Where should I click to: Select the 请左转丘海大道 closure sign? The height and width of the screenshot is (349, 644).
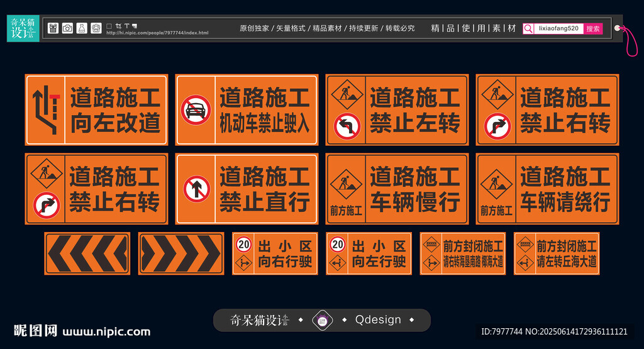(557, 253)
